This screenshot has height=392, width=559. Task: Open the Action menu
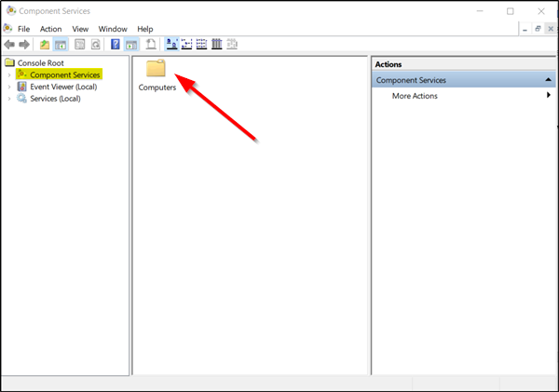pos(50,29)
